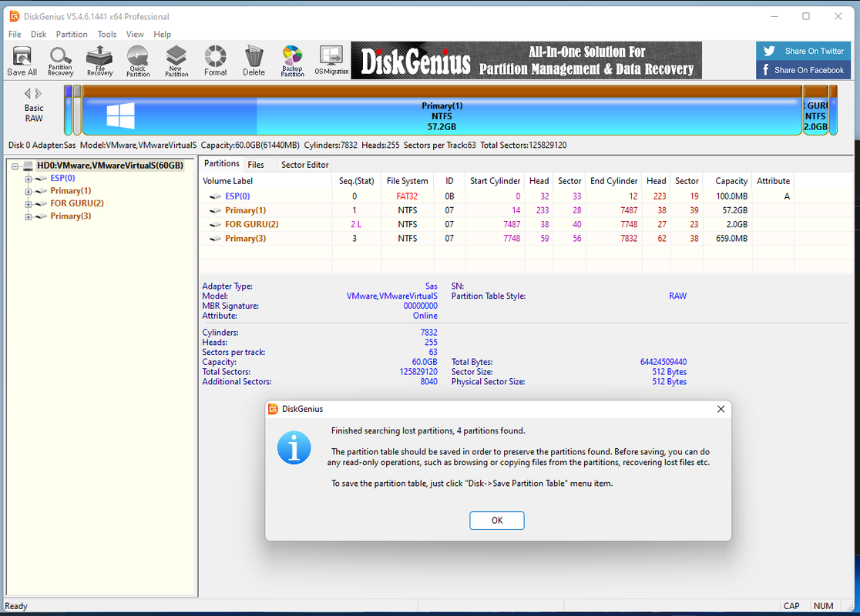
Task: Switch to the Files tab
Action: pyautogui.click(x=256, y=165)
